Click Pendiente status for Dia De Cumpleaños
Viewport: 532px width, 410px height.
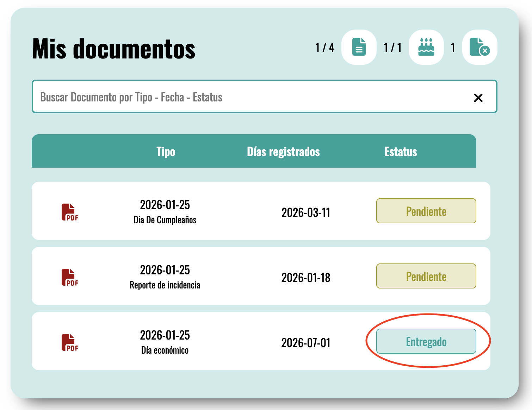tap(426, 211)
